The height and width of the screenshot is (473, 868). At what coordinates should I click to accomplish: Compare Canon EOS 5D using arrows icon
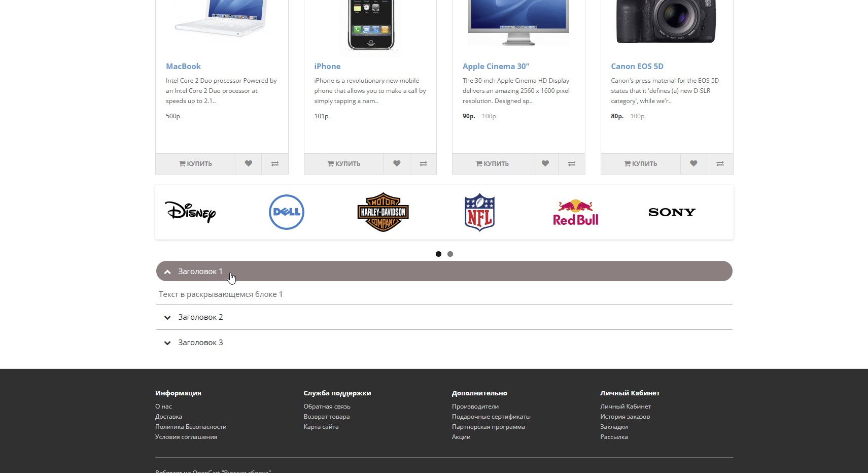click(720, 163)
